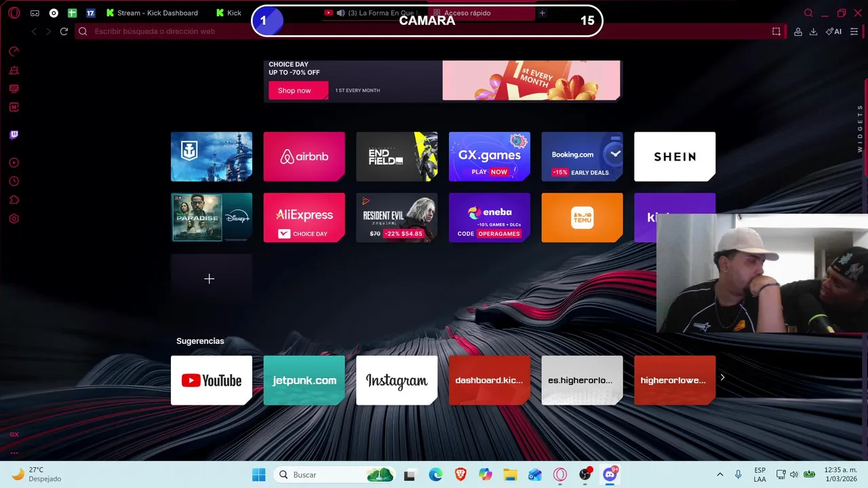Open the Booking.com early deals tile
The height and width of the screenshot is (488, 868).
click(x=582, y=157)
